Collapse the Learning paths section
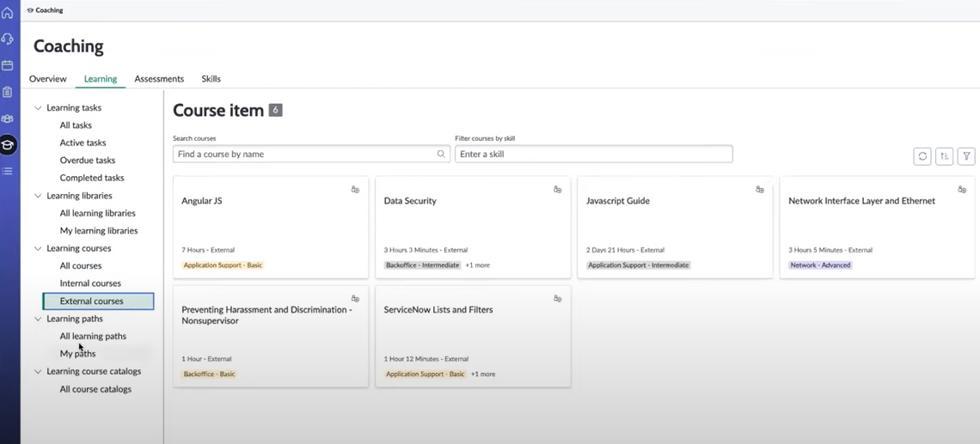 pos(38,319)
